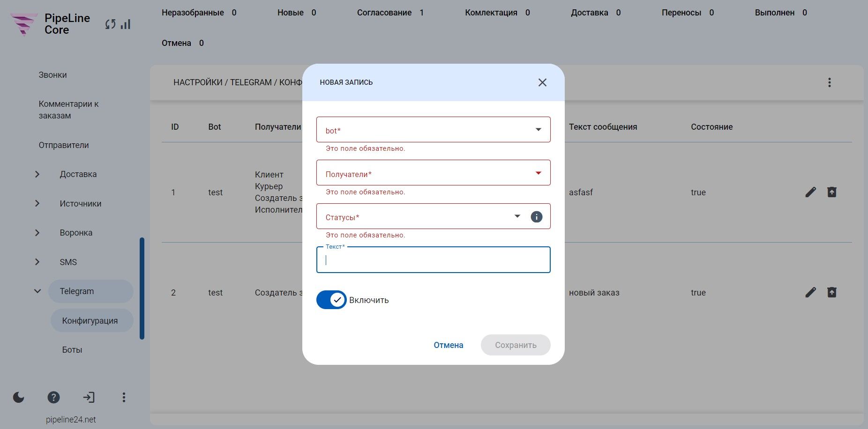This screenshot has width=868, height=429.
Task: Expand the Воронка menu section
Action: pos(37,233)
